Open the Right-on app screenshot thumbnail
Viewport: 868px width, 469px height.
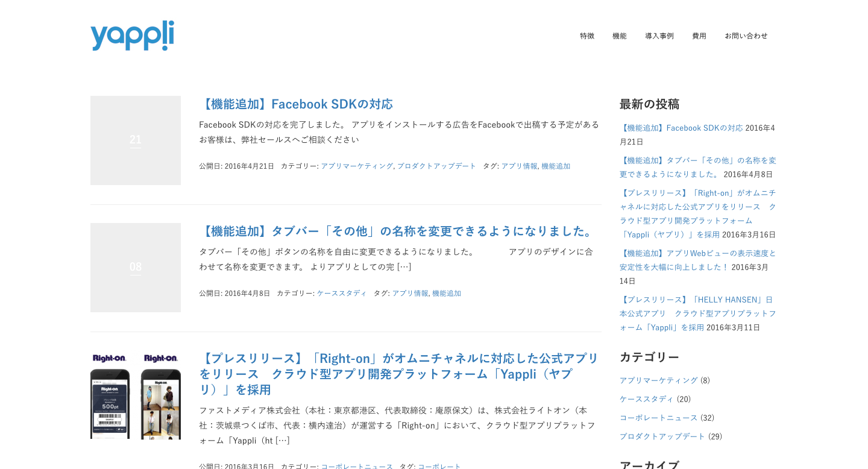pos(136,395)
